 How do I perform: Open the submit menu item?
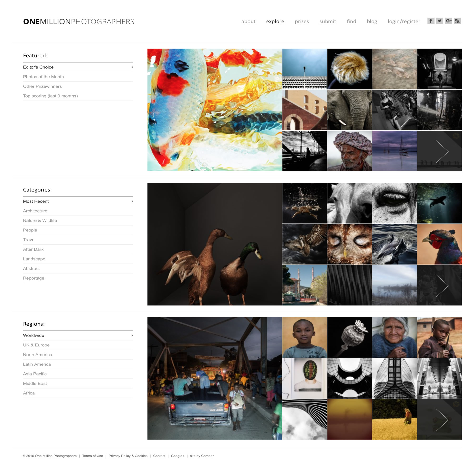pyautogui.click(x=327, y=21)
